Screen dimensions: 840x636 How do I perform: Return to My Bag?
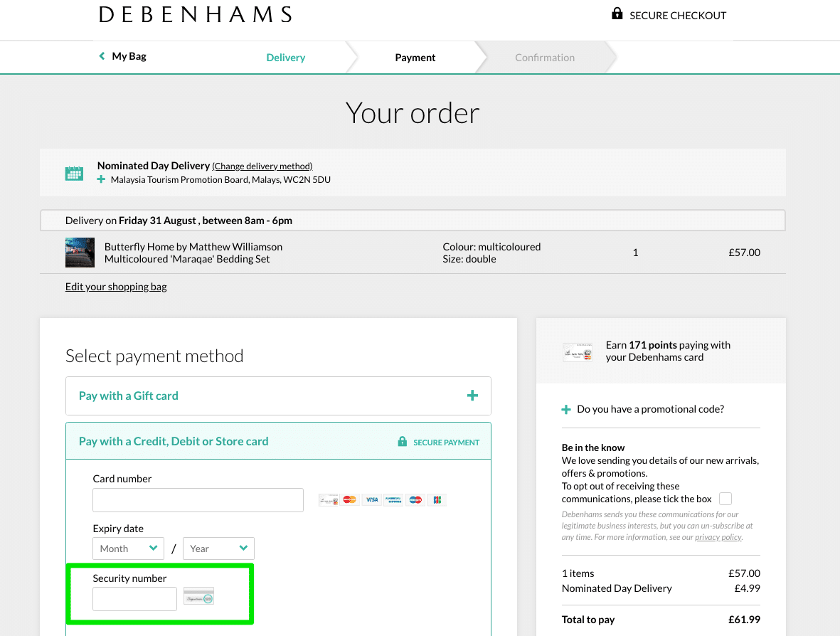tap(122, 56)
